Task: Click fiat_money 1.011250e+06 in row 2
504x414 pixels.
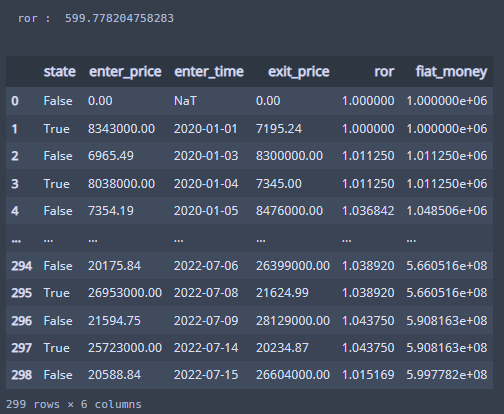Action: click(447, 156)
